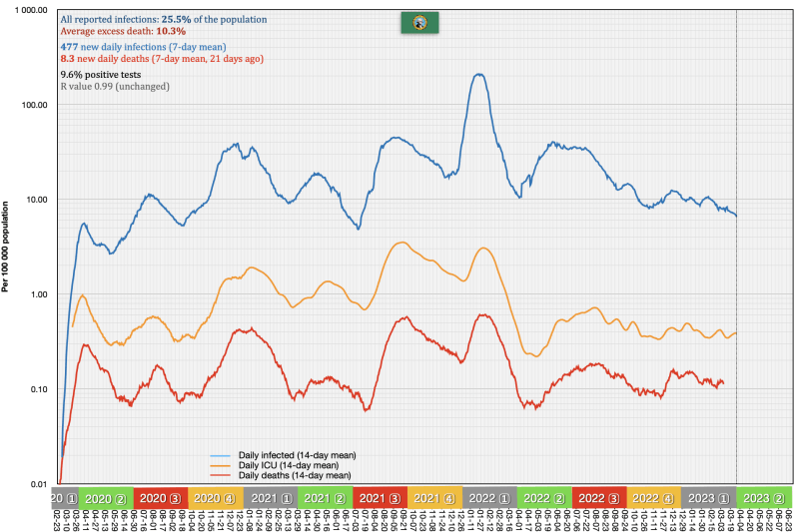Click the Daily deaths legend line marker

(x=222, y=475)
